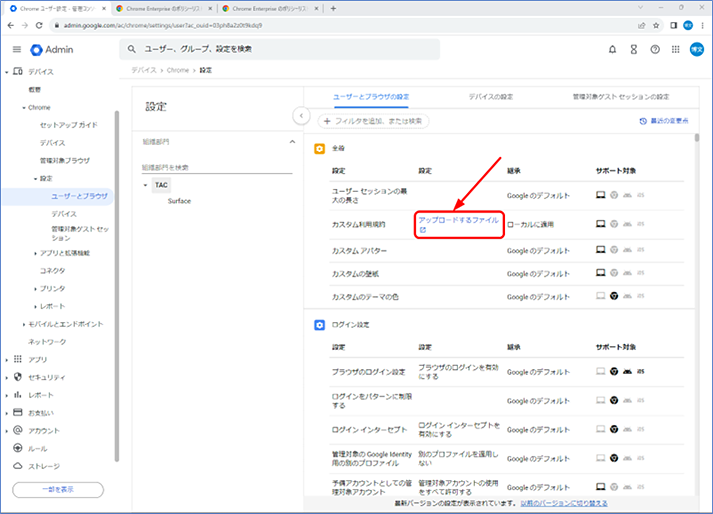This screenshot has width=713, height=514.
Task: Click the アカウント at-sign icon in sidebar
Action: point(18,430)
